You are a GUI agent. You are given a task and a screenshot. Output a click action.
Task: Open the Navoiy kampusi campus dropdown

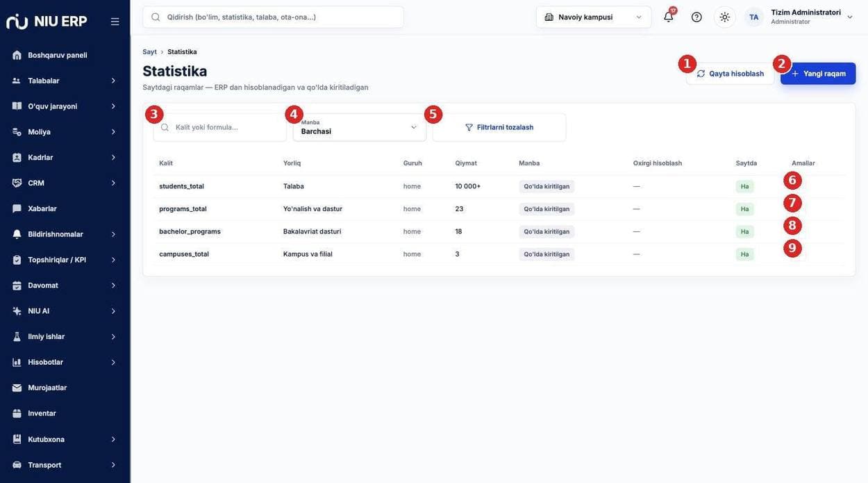[x=594, y=17]
